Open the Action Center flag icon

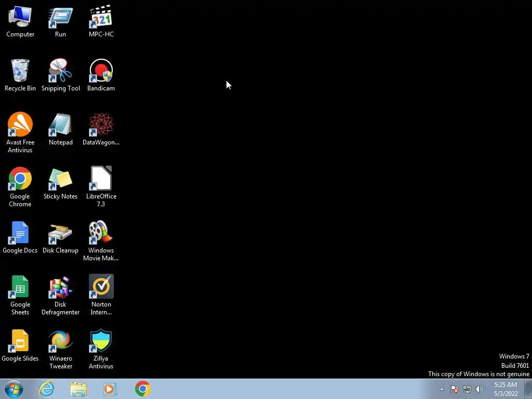pos(455,389)
